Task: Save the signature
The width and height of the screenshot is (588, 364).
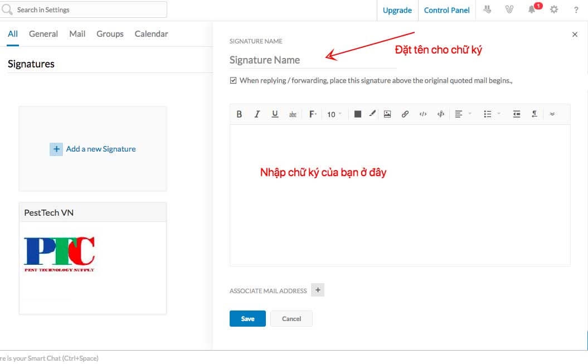Action: coord(247,318)
